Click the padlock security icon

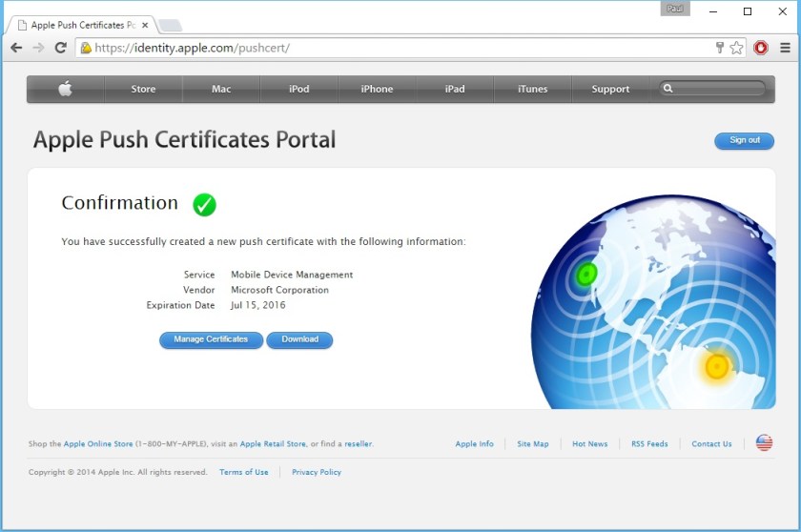tap(86, 48)
